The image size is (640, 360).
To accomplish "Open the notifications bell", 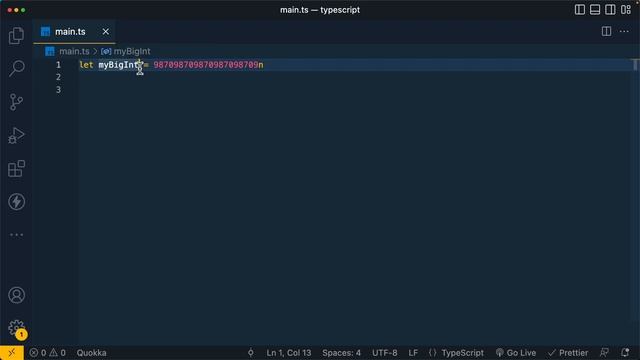I will pos(625,353).
